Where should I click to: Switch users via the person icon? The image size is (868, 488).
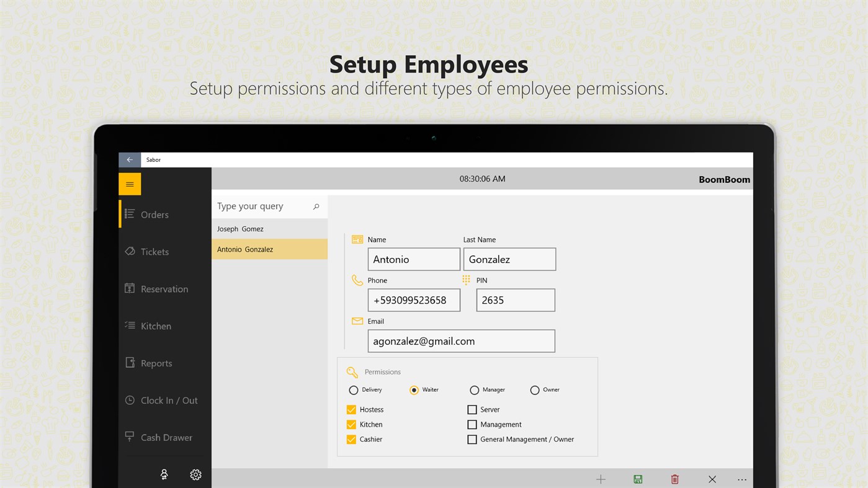[x=163, y=474]
